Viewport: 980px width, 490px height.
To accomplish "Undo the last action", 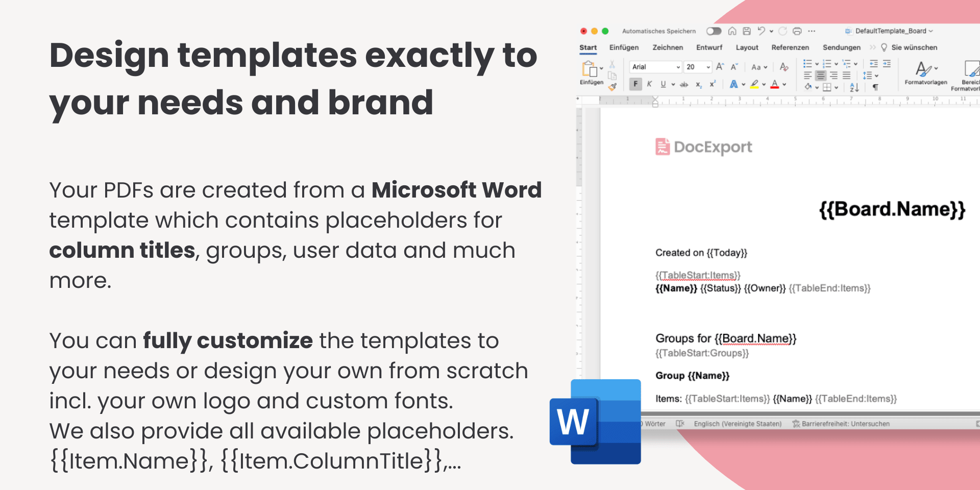I will (761, 31).
